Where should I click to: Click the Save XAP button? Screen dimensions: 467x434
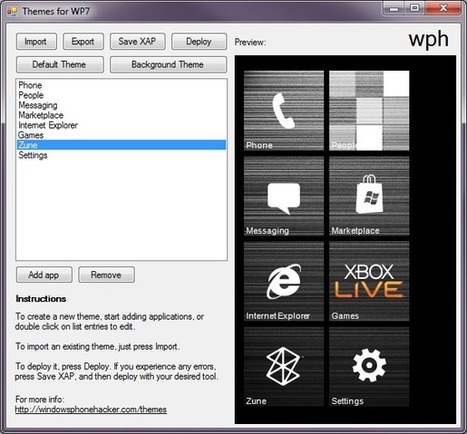coord(138,42)
